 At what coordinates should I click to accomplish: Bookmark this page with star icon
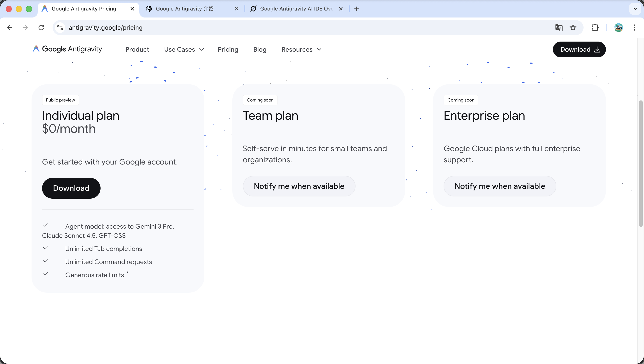pyautogui.click(x=573, y=28)
